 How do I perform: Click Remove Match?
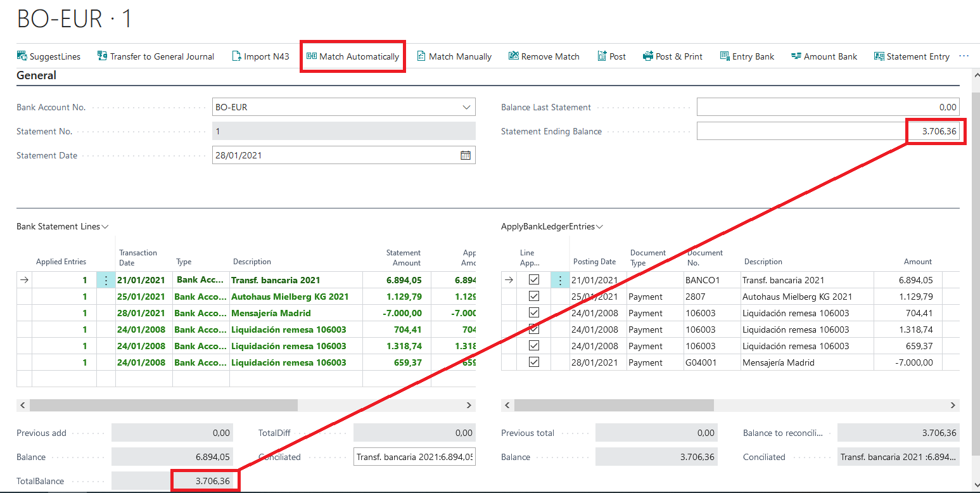[544, 56]
